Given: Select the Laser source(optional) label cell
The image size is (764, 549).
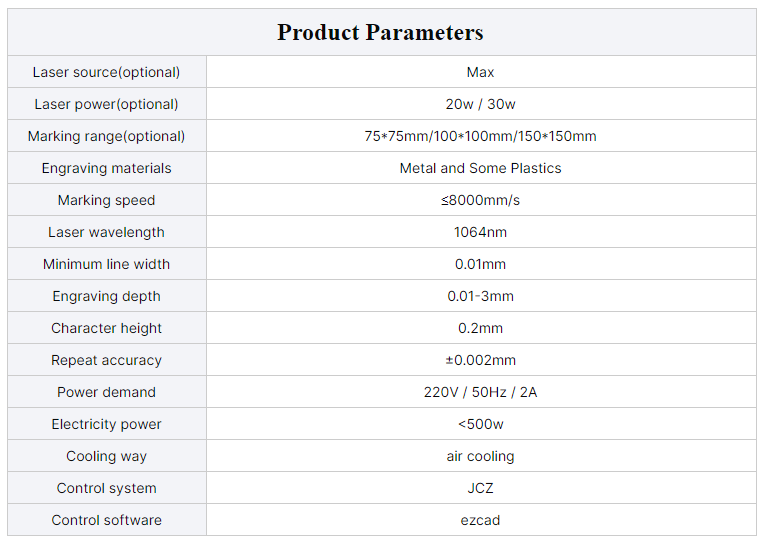Looking at the screenshot, I should tap(107, 72).
